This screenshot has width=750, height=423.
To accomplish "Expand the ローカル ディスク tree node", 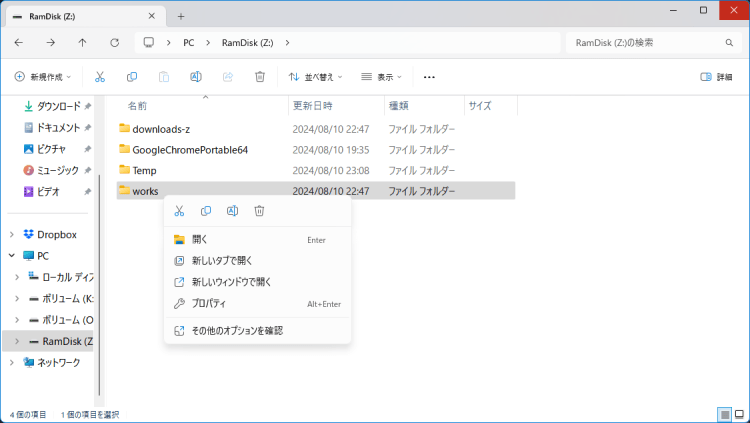I will pyautogui.click(x=17, y=277).
